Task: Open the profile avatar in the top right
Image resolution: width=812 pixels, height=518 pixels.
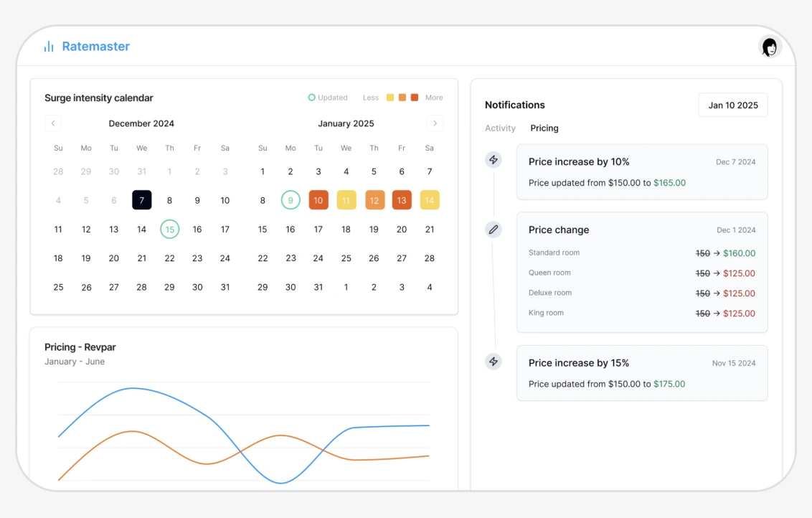Action: tap(769, 47)
